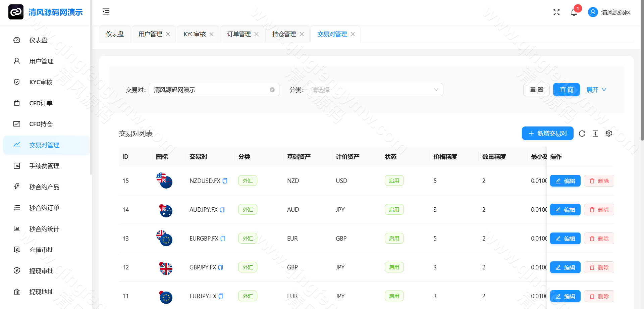This screenshot has width=644, height=309.
Task: Toggle 启用 status for AUDJPY.FX
Action: click(394, 209)
